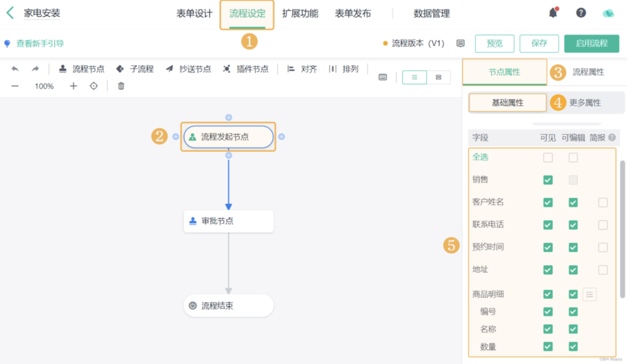Open the notifications bell icon

click(x=554, y=13)
